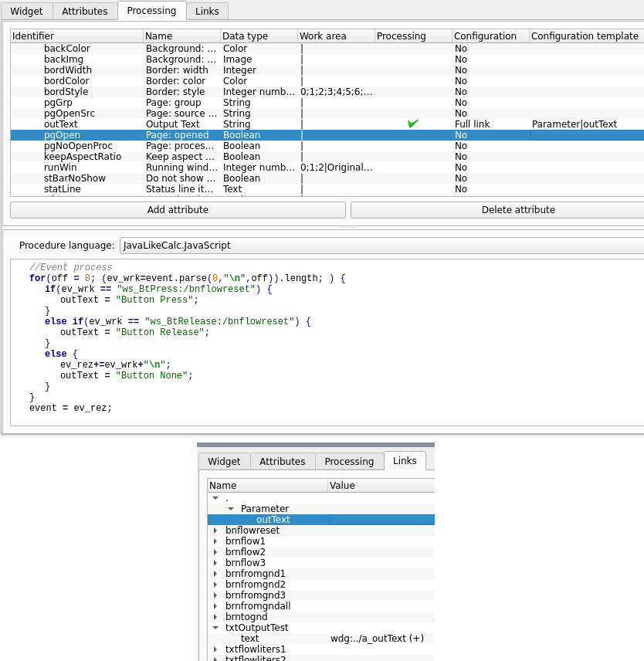Click the Configuration template column header
The width and height of the screenshot is (644, 661).
(x=585, y=36)
